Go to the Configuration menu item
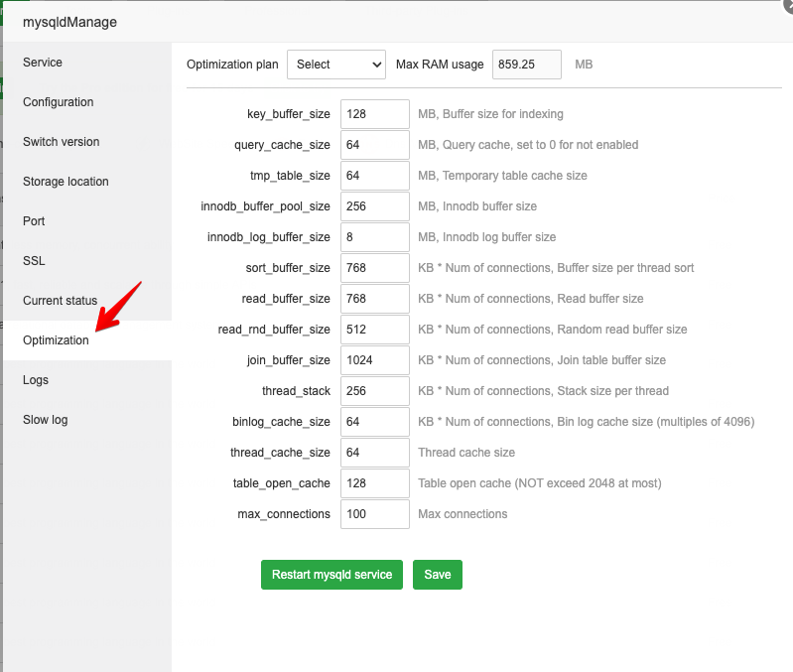 coord(58,102)
